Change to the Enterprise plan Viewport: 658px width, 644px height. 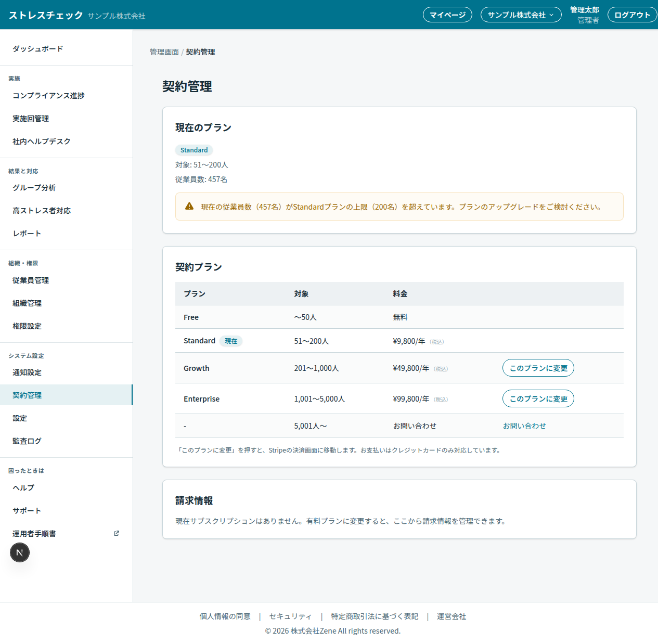(x=538, y=398)
